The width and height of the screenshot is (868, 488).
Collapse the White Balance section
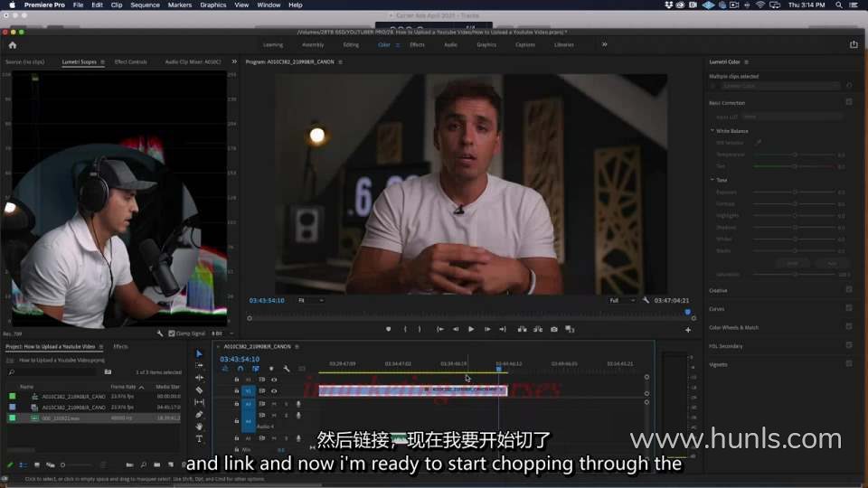pyautogui.click(x=712, y=130)
